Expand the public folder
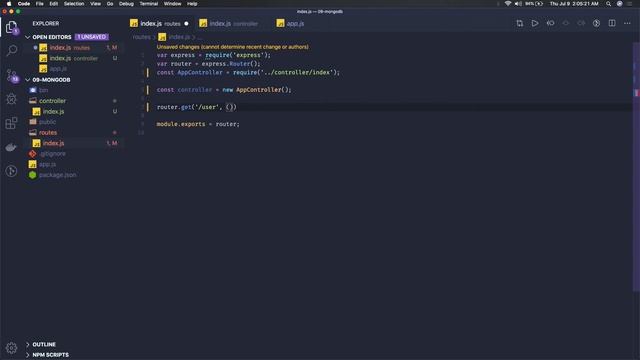 pos(47,122)
